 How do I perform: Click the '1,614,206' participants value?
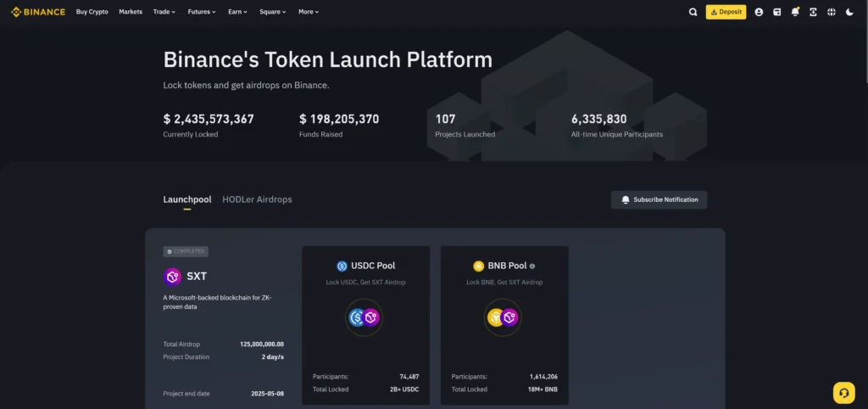543,377
